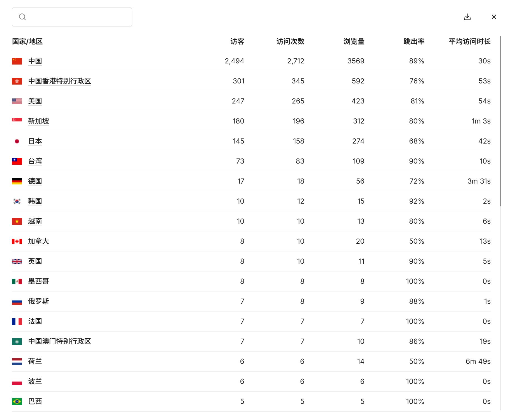This screenshot has width=510, height=420.
Task: Sort by the 访客 column header
Action: [x=237, y=41]
